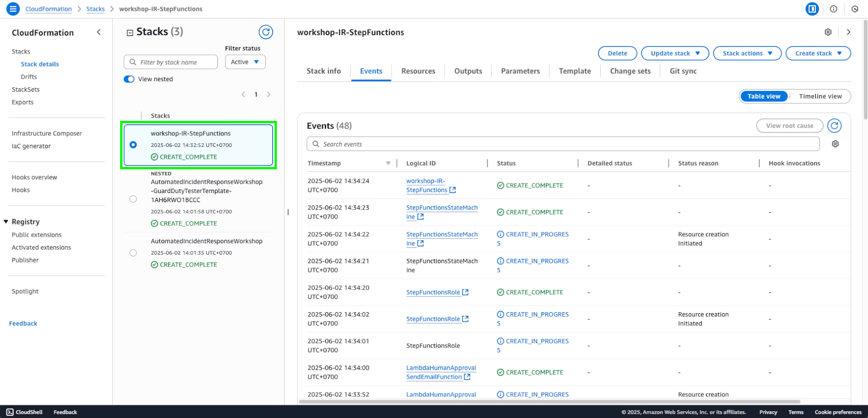
Task: Open stack detail settings gear icon
Action: click(828, 32)
